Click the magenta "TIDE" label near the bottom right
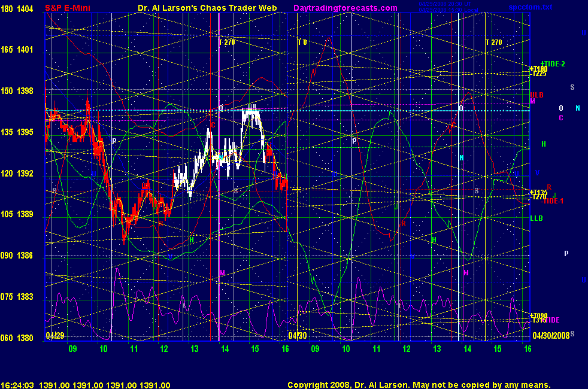This screenshot has width=588, height=389. point(551,320)
